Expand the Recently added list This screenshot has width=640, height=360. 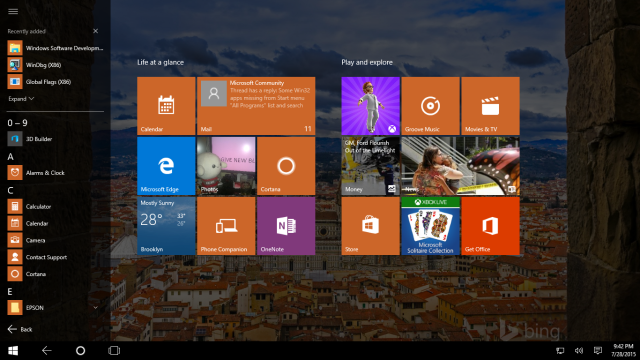[21, 99]
